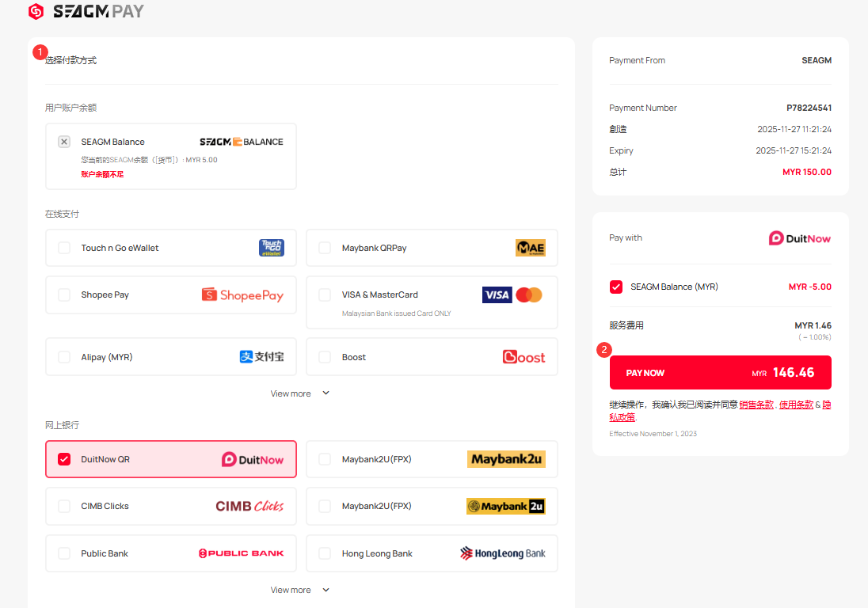868x608 pixels.
Task: Click the MAE logo for Maybank QRPay
Action: pos(530,248)
